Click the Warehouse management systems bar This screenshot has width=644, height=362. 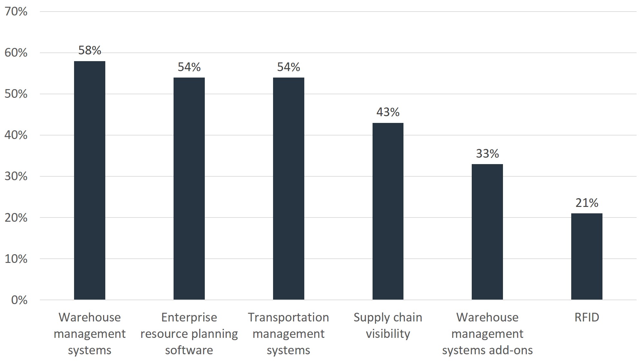[x=90, y=181]
